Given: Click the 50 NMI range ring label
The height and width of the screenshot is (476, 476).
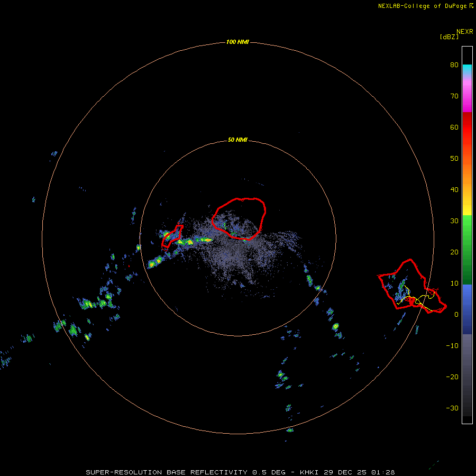Looking at the screenshot, I should pyautogui.click(x=237, y=140).
